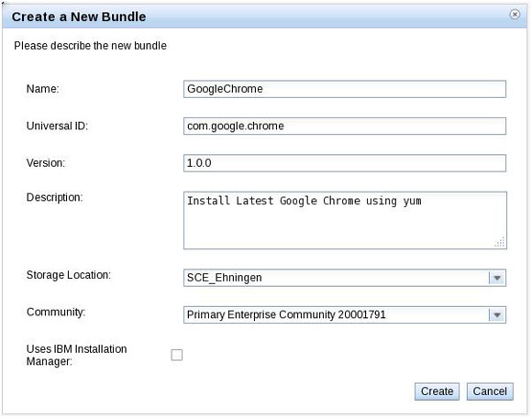Click the Storage Location label
Viewport: 532px width, 418px height.
[69, 275]
